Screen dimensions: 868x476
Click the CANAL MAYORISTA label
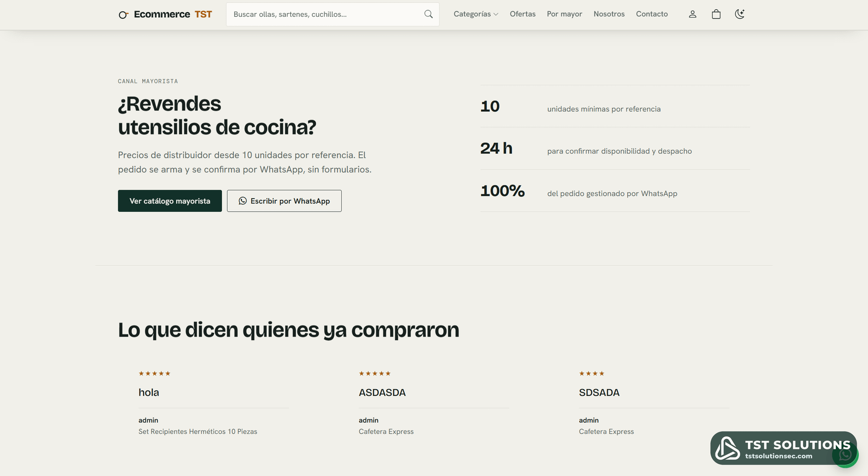tap(148, 81)
